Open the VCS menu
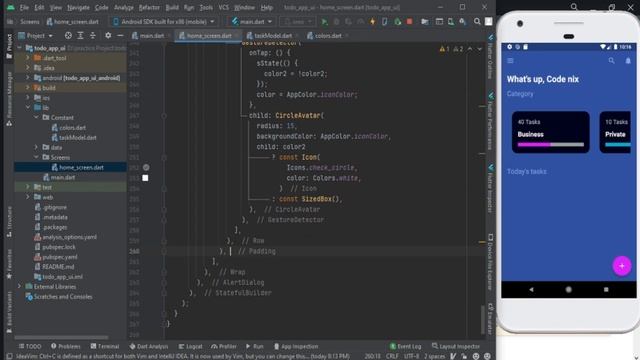The height and width of the screenshot is (360, 640). (223, 7)
